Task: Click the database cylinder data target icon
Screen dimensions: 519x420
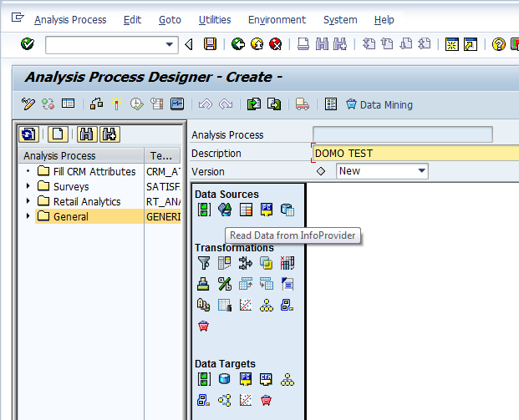Action: tap(224, 379)
